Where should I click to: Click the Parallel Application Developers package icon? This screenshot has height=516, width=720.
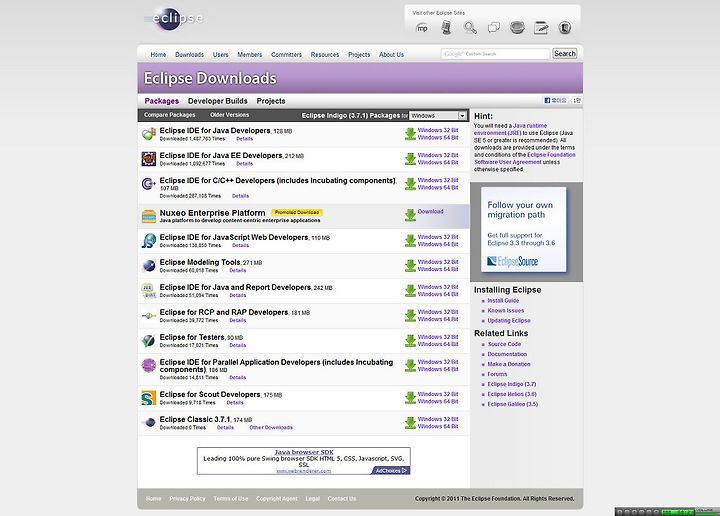149,366
